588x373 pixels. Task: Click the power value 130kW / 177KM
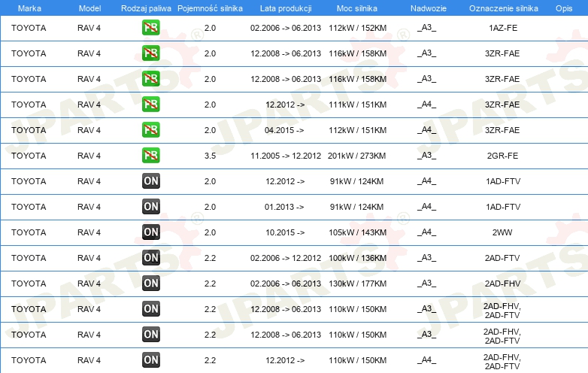click(357, 284)
